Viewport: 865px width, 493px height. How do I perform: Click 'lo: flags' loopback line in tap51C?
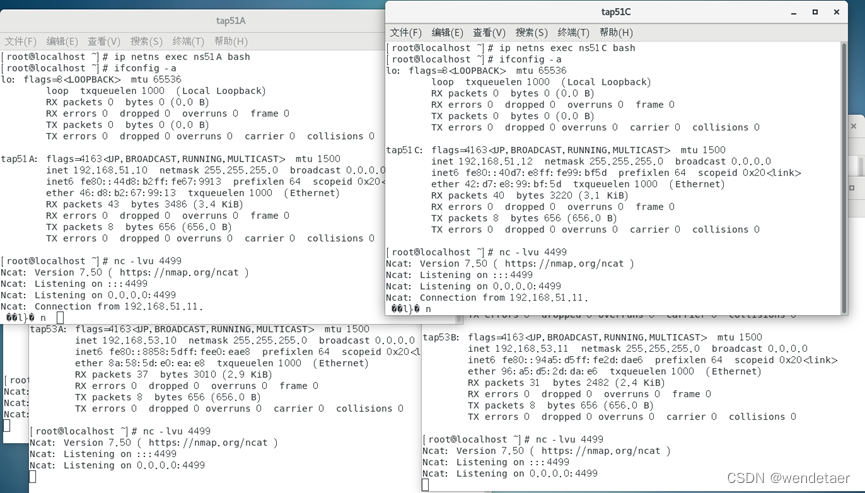(x=476, y=71)
